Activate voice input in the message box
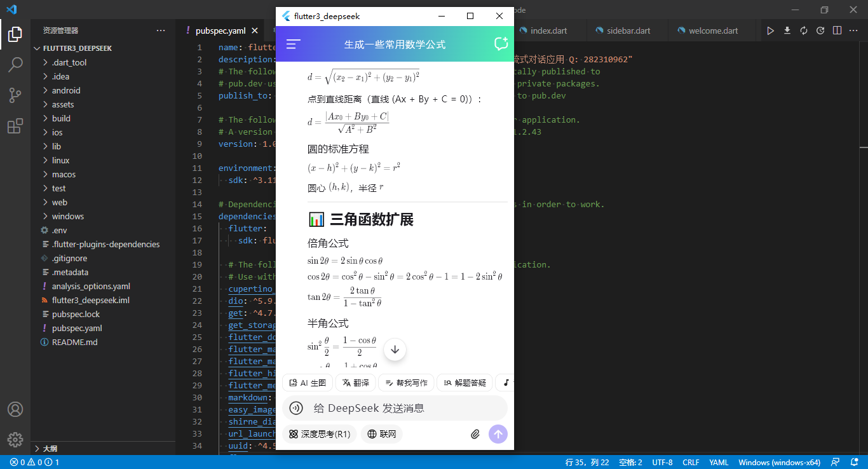 click(x=295, y=407)
